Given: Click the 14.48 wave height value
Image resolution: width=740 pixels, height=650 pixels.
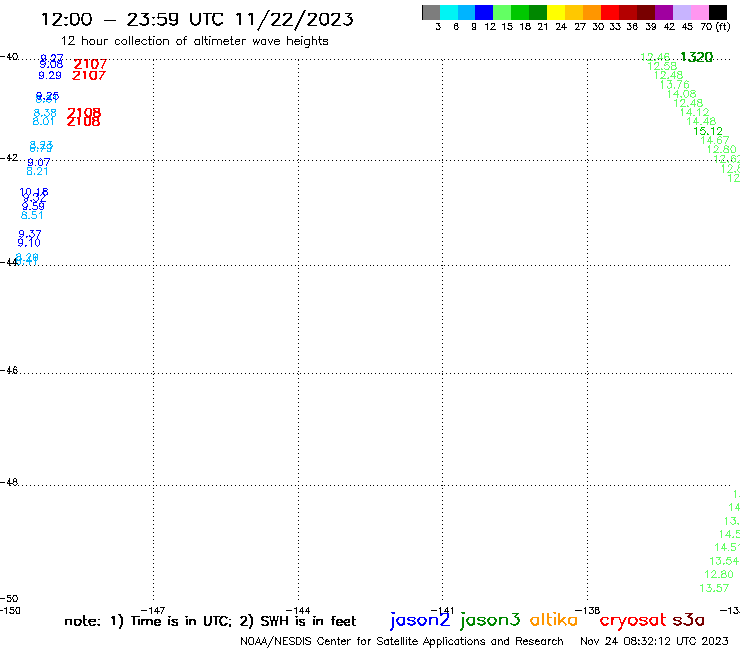Looking at the screenshot, I should point(701,122).
